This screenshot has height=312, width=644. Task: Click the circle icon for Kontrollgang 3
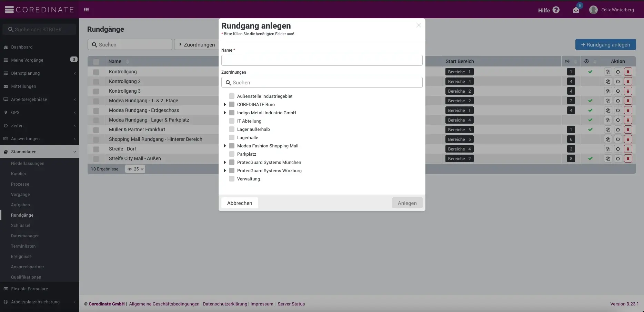618,91
